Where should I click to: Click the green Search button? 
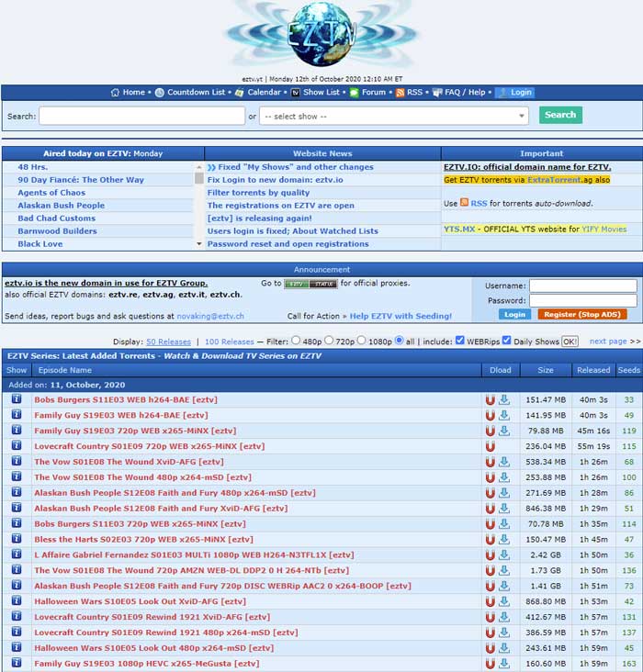click(560, 115)
